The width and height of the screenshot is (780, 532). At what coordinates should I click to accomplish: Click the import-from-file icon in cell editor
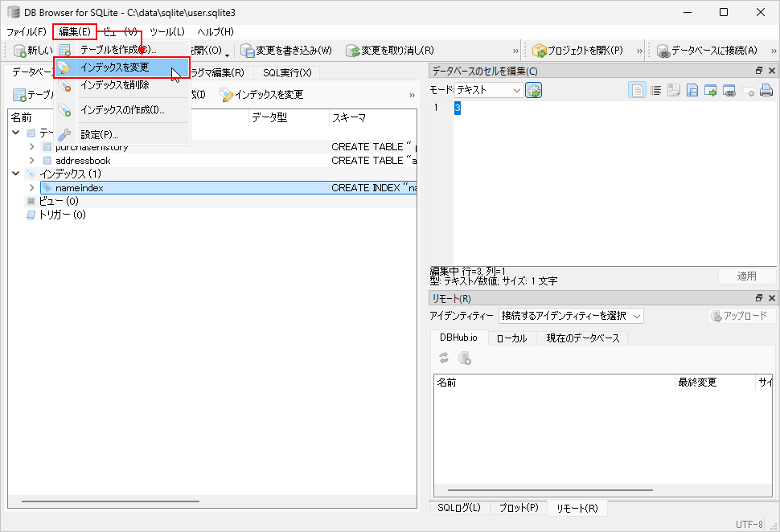click(x=674, y=91)
